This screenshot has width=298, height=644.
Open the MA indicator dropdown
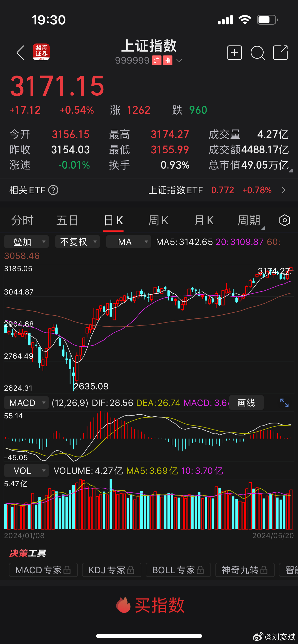tap(128, 242)
